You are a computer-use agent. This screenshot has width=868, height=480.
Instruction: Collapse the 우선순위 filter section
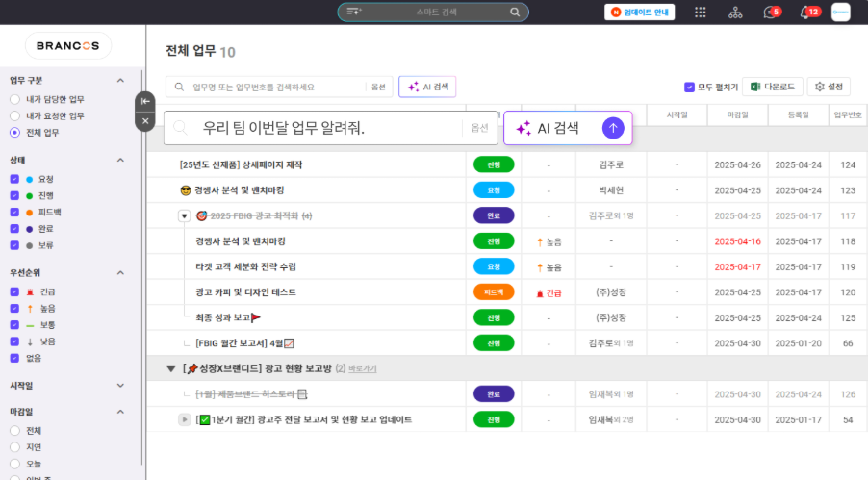point(120,273)
